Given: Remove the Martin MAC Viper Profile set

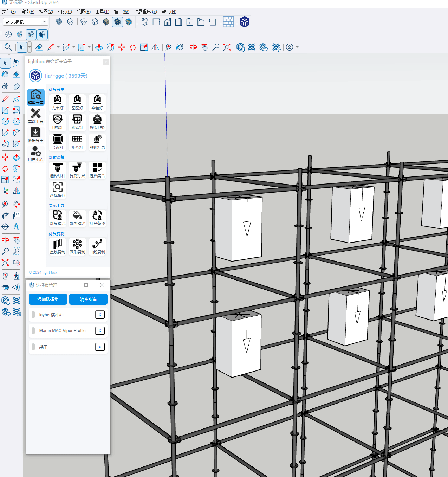Looking at the screenshot, I should click(100, 331).
